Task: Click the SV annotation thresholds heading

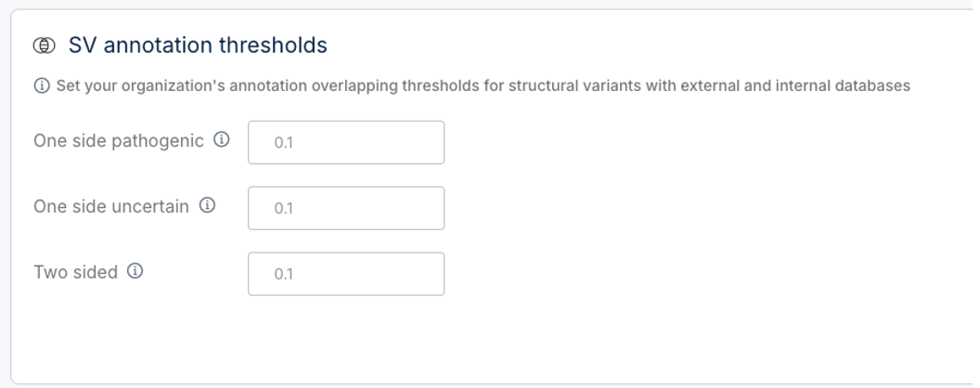Action: [198, 45]
